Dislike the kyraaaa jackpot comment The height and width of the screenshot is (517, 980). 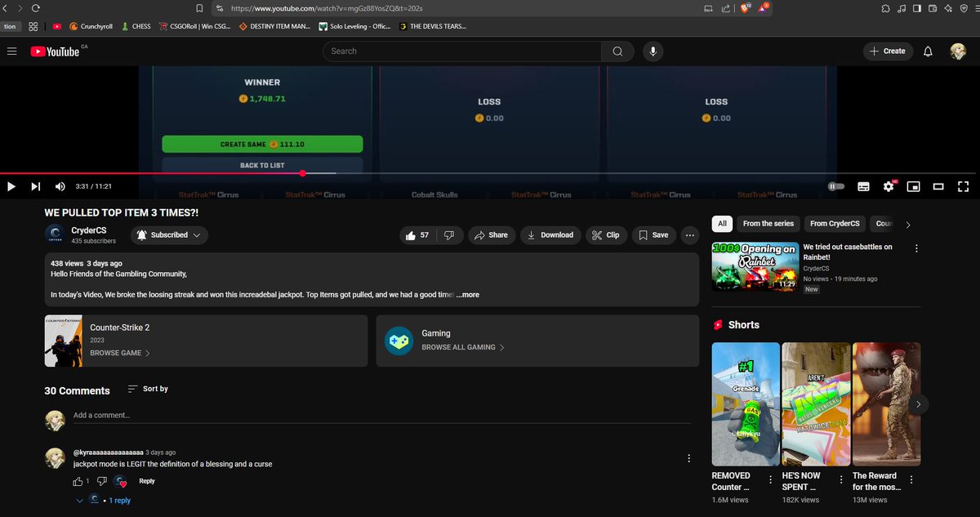(x=102, y=481)
